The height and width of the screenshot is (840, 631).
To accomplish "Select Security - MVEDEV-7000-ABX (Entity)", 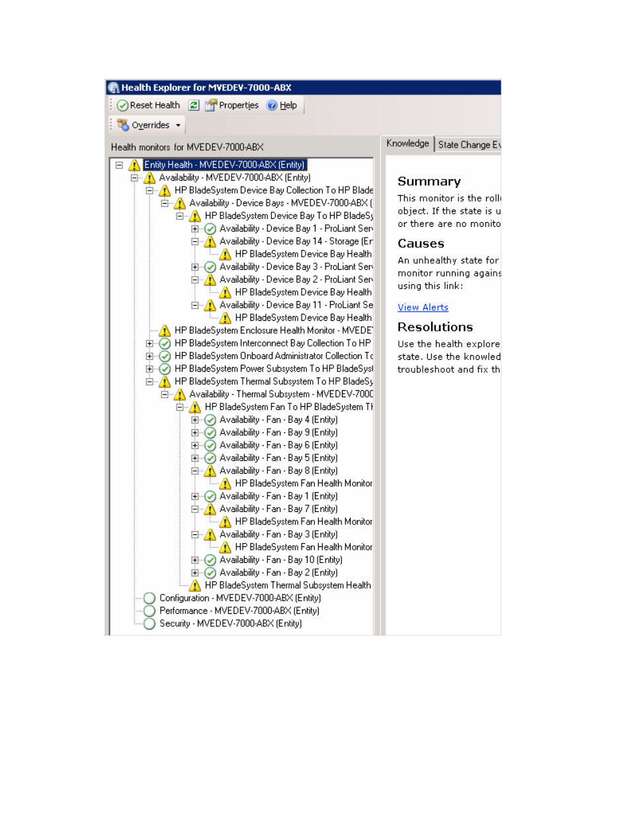I will point(230,624).
